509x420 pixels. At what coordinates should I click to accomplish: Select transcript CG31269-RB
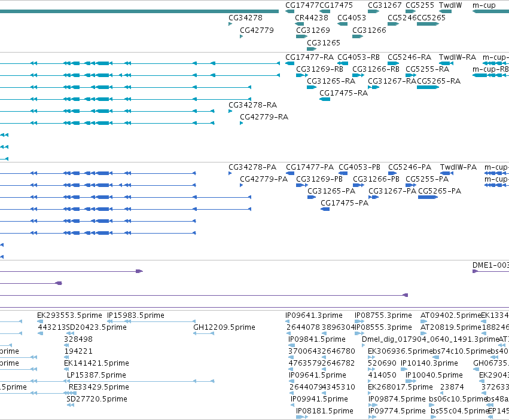pyautogui.click(x=319, y=69)
